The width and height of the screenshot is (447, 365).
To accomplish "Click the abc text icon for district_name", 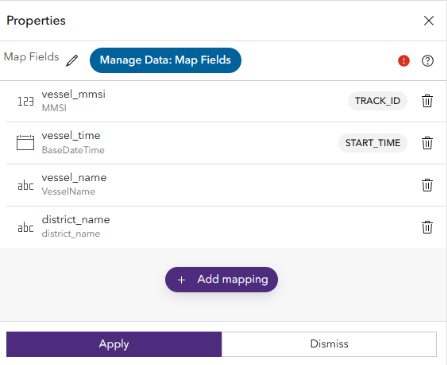I will pyautogui.click(x=26, y=227).
